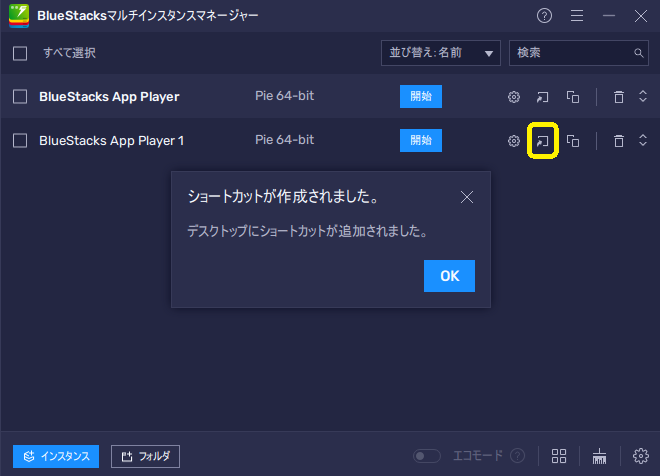
Task: Focus the 検索 search field
Action: click(x=579, y=53)
